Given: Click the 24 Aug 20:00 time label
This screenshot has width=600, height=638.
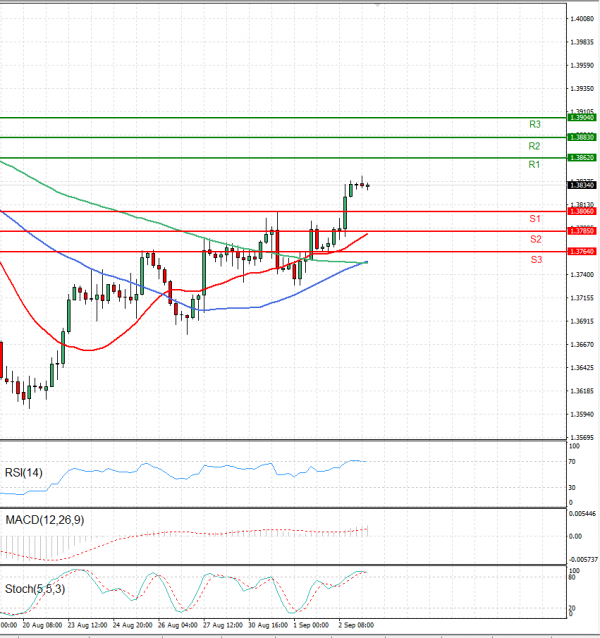Looking at the screenshot, I should (132, 625).
